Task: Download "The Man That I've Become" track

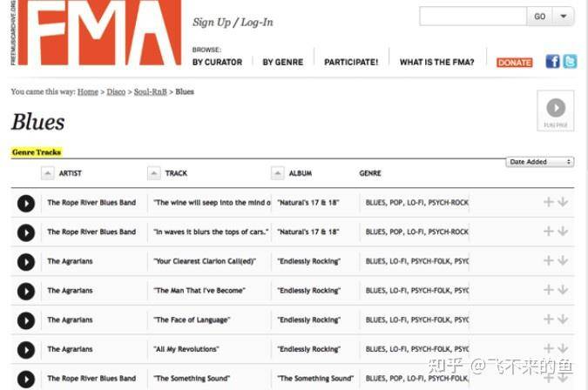Action: (x=563, y=290)
